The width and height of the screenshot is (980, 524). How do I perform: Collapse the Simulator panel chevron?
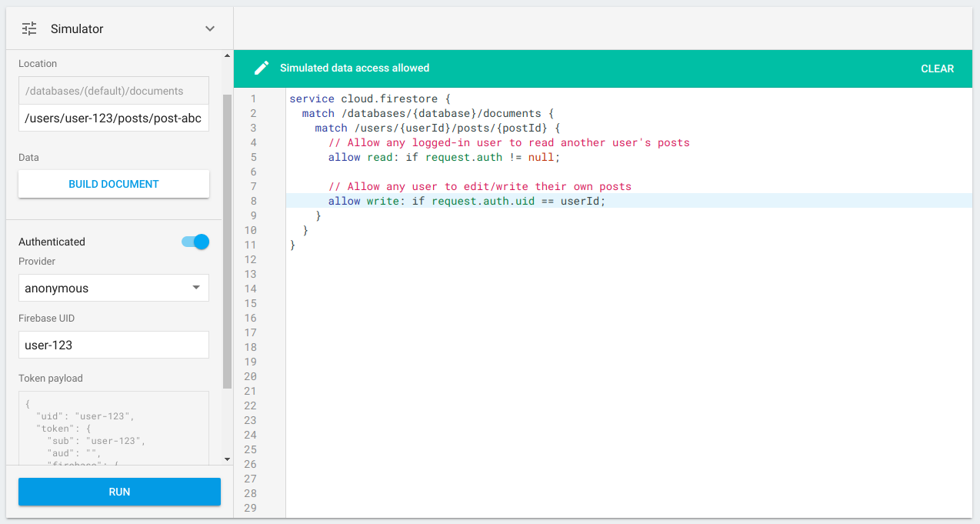[x=210, y=28]
